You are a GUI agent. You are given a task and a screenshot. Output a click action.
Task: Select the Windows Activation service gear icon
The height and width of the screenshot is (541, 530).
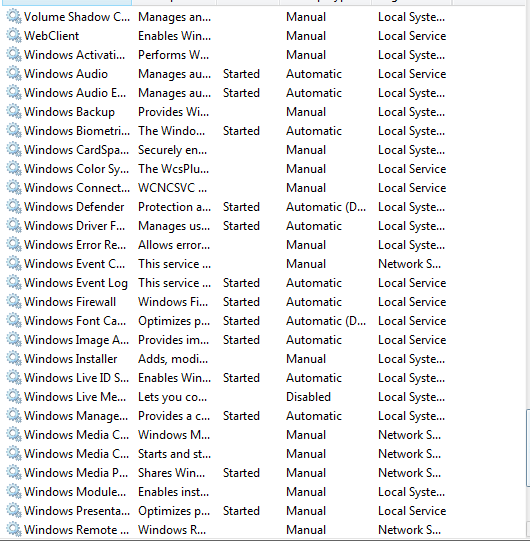click(x=14, y=55)
